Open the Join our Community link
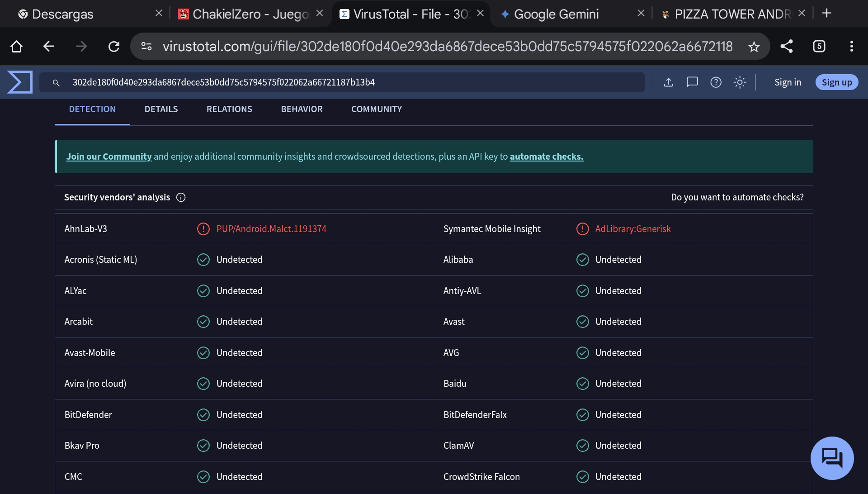This screenshot has height=494, width=868. (x=109, y=157)
